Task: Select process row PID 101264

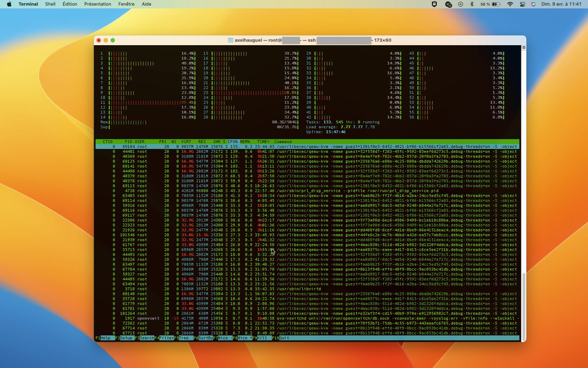Action: [x=307, y=313]
